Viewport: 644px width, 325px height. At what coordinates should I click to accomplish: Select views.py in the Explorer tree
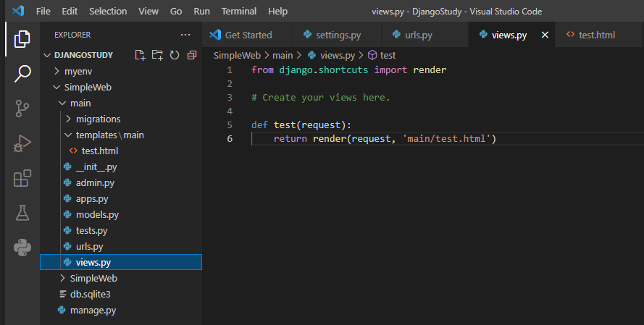(121, 262)
